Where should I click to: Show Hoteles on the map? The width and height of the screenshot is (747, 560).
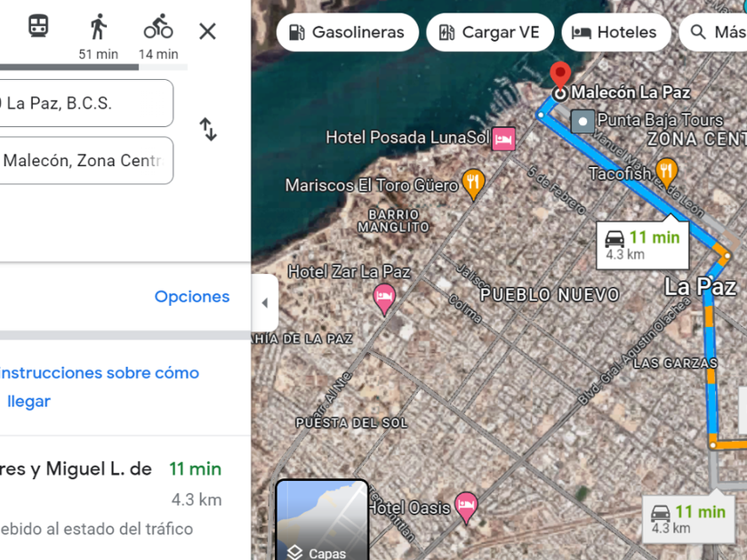point(616,32)
